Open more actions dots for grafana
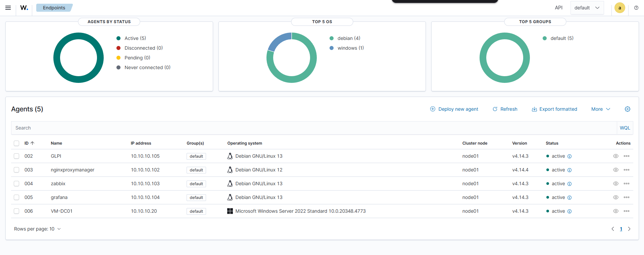644x255 pixels. (x=627, y=197)
